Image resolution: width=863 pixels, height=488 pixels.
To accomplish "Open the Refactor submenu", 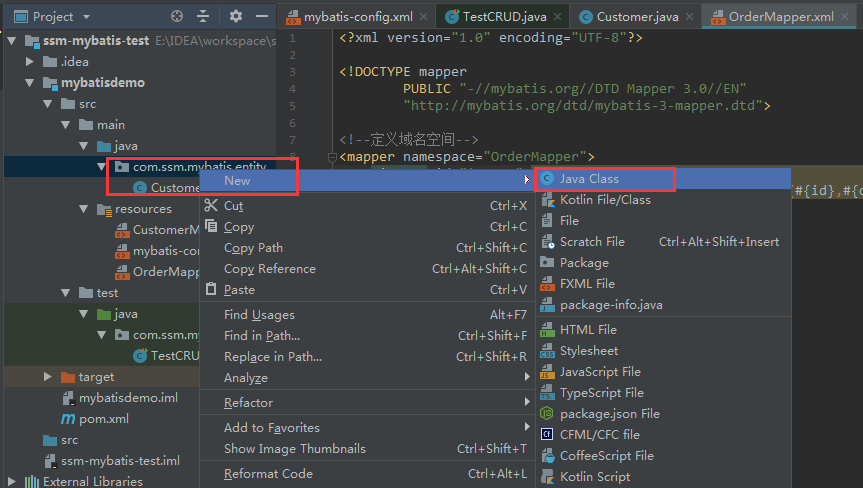I will [367, 402].
